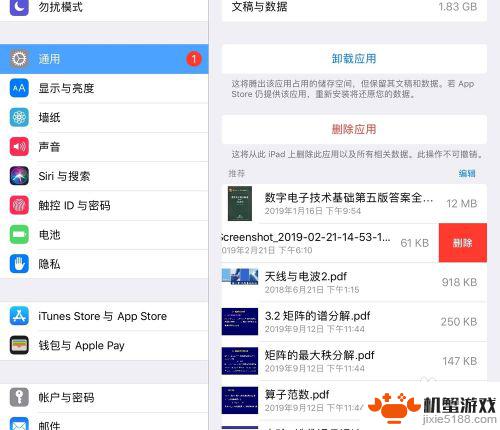
Task: Open Siri 与搜索 settings
Action: pos(104,176)
